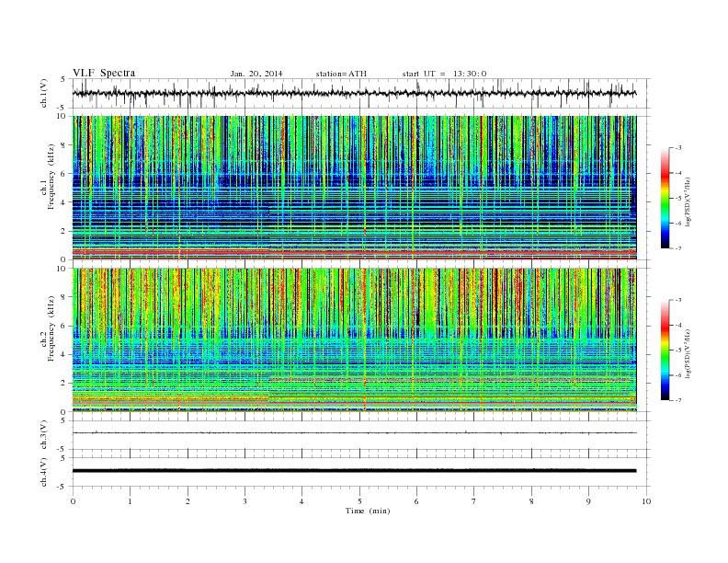Click the "VLF Spectra" title text
This screenshot has height=563, width=728.
tap(104, 73)
